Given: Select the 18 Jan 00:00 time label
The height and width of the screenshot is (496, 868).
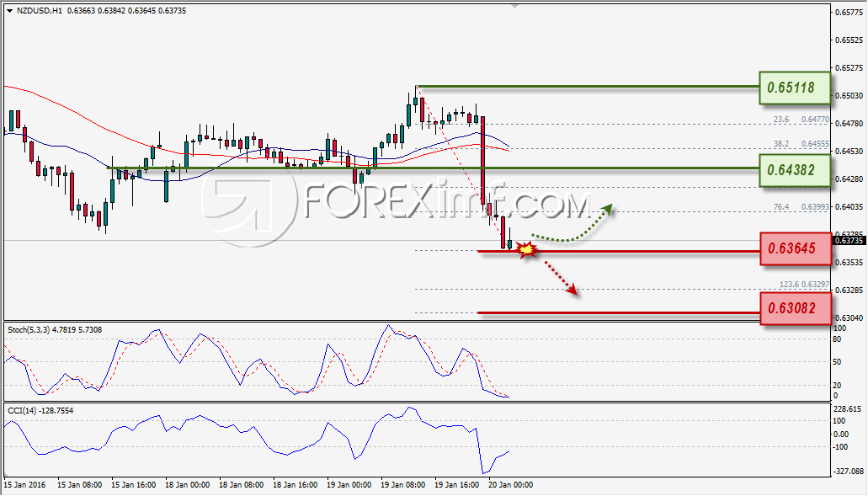Looking at the screenshot, I should [187, 484].
